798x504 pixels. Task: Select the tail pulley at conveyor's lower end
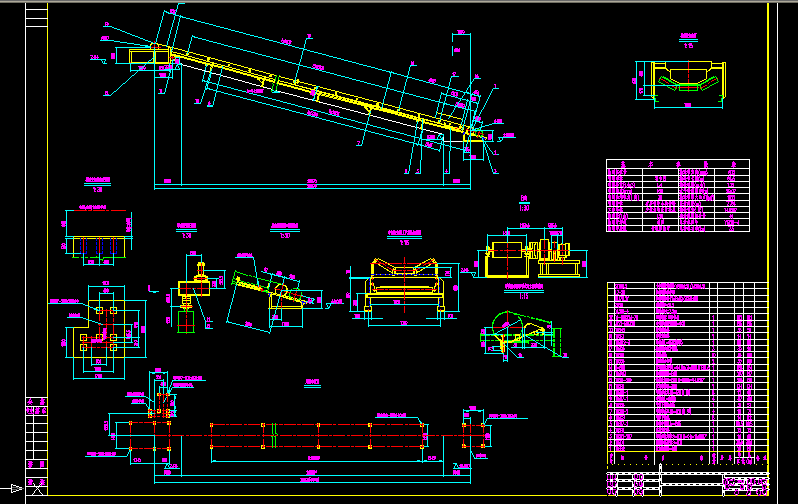pyautogui.click(x=477, y=132)
